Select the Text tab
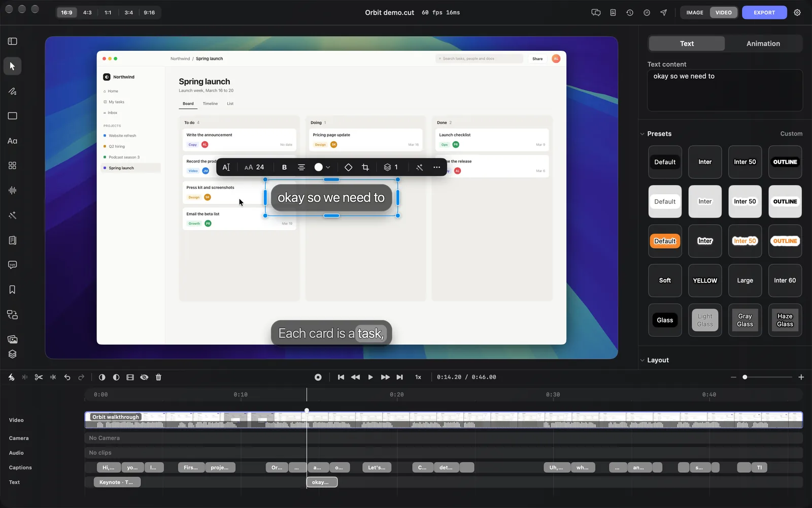 click(x=687, y=44)
